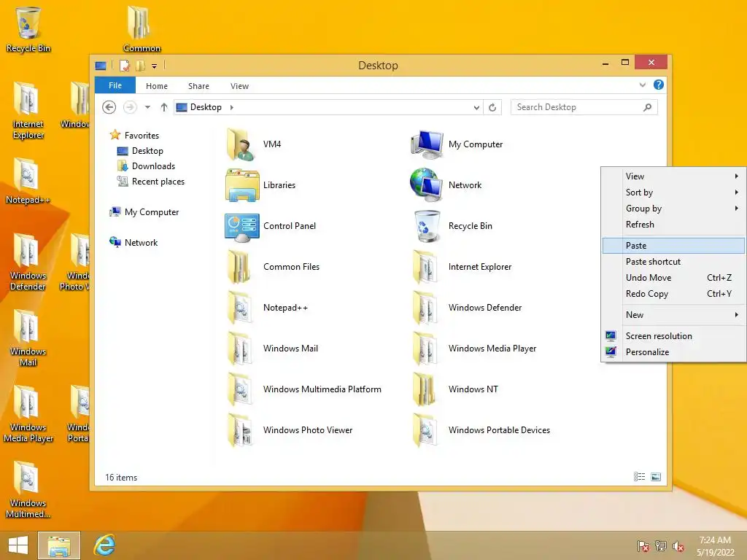The image size is (747, 560).
Task: Click the network tray icon
Action: tap(661, 545)
